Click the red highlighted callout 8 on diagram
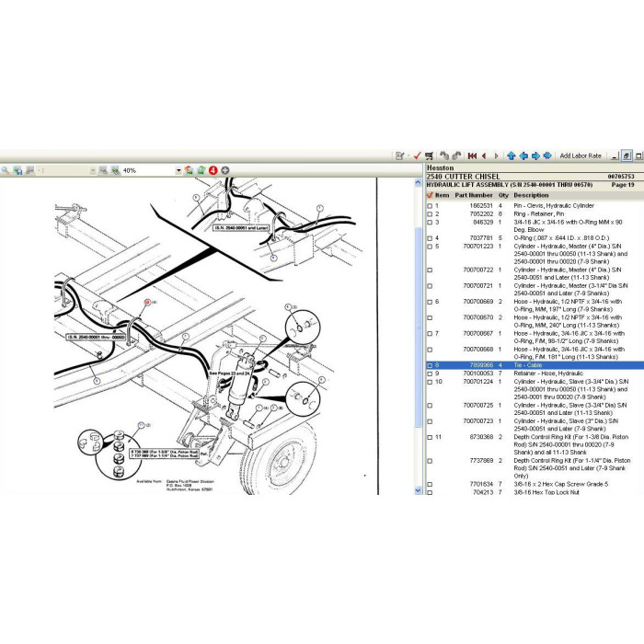 coord(147,302)
